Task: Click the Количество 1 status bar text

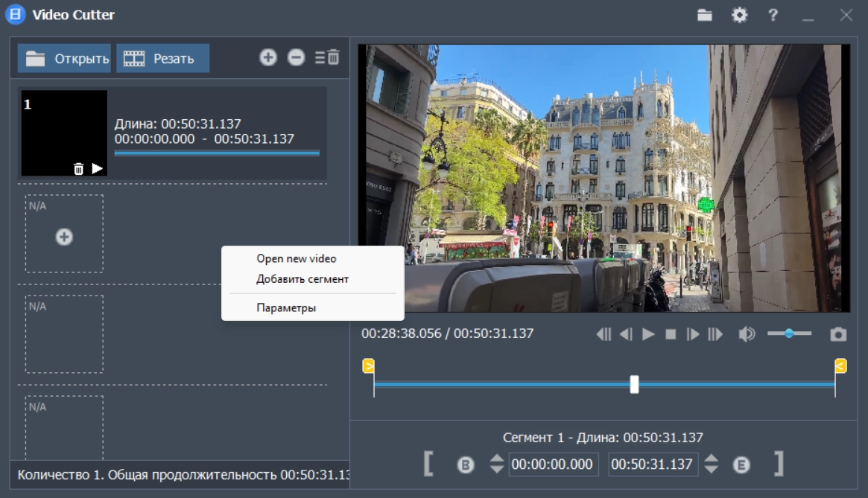Action: (x=183, y=475)
